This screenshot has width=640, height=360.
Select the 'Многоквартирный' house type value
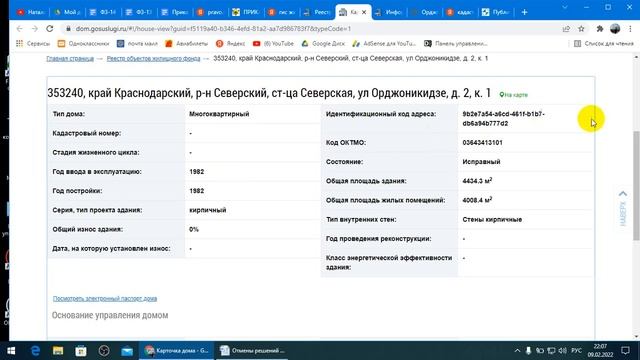(x=219, y=114)
